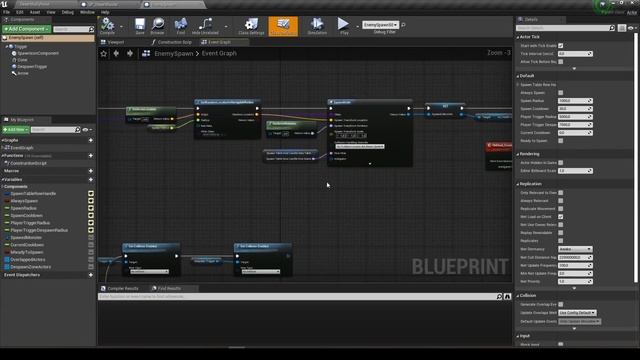Toggle the highlighted Class Defaults button
This screenshot has width=640, height=360.
(x=283, y=26)
